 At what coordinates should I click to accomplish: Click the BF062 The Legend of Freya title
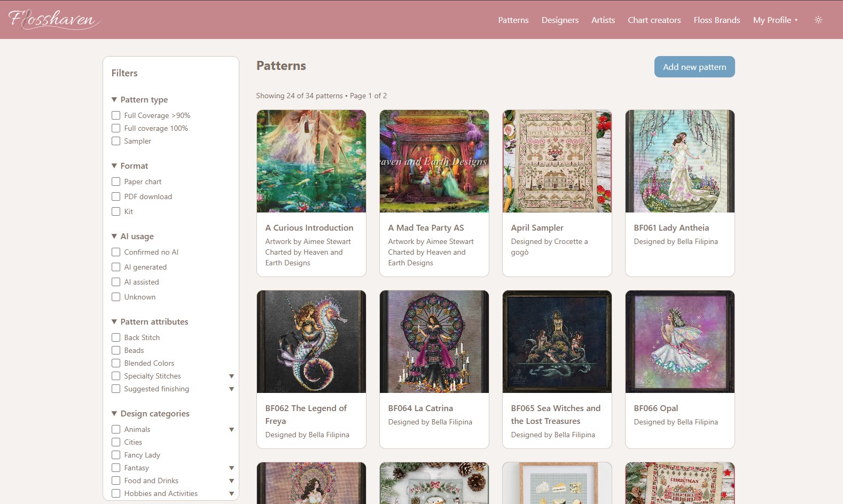tap(306, 414)
